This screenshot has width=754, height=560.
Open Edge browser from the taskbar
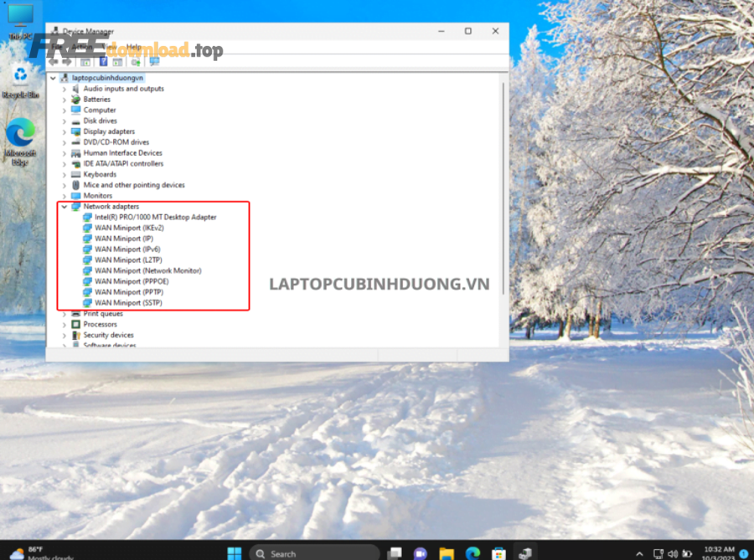pyautogui.click(x=473, y=553)
